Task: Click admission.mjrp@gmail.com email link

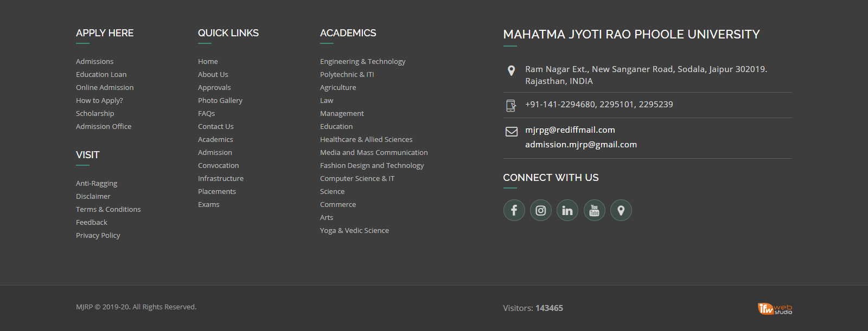Action: pyautogui.click(x=581, y=145)
